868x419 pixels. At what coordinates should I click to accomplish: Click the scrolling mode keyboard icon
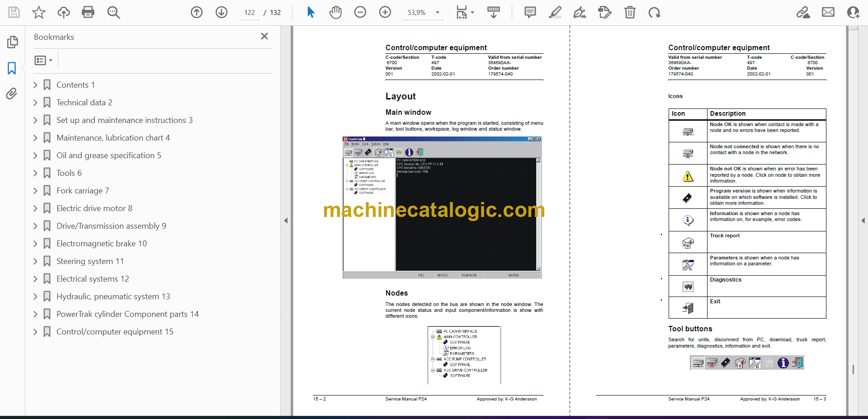tap(494, 12)
